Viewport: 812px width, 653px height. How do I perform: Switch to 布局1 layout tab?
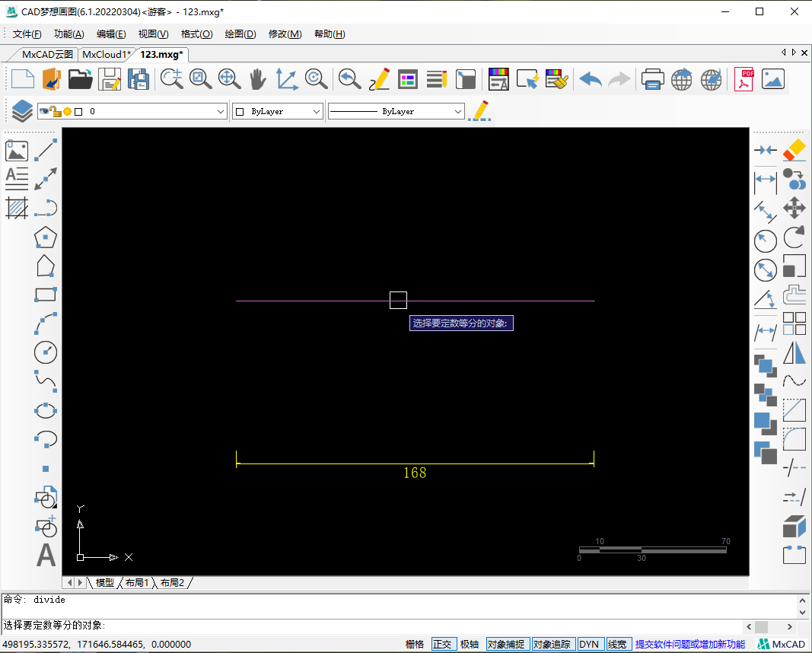(x=137, y=583)
